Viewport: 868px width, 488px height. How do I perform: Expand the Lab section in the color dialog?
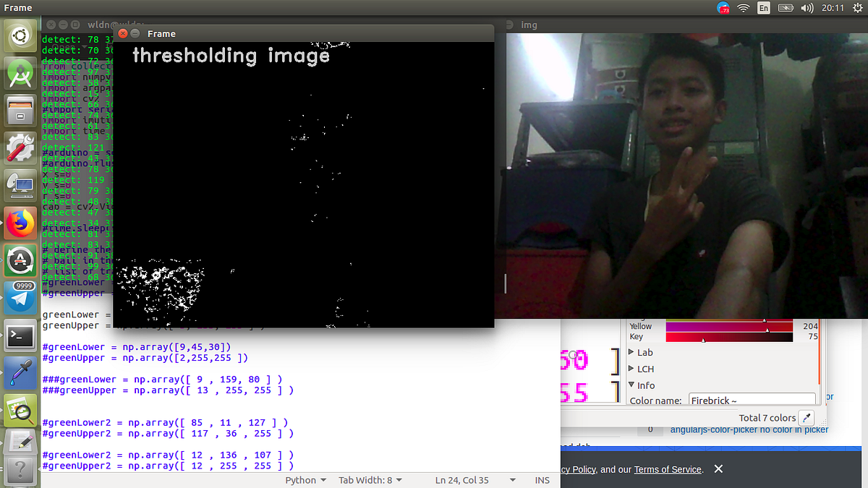[644, 352]
